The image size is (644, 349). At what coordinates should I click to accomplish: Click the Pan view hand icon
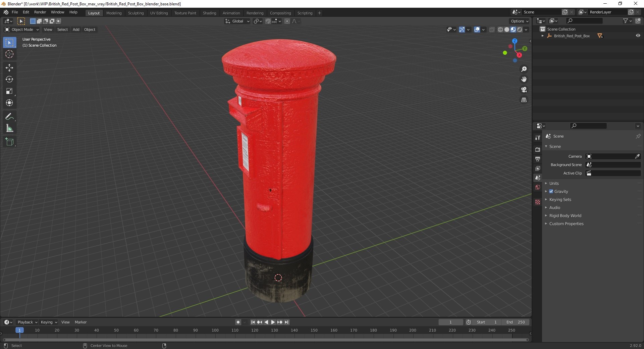pos(524,80)
